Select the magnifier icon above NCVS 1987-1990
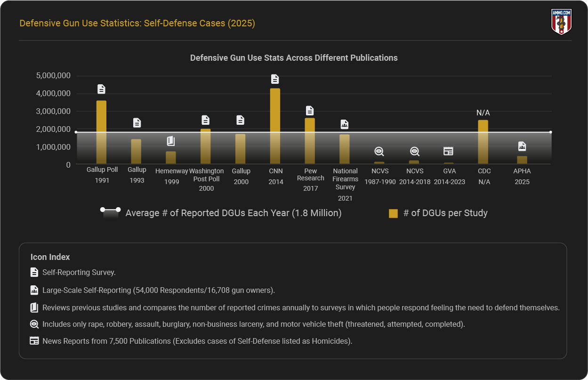This screenshot has height=380, width=588. (379, 151)
